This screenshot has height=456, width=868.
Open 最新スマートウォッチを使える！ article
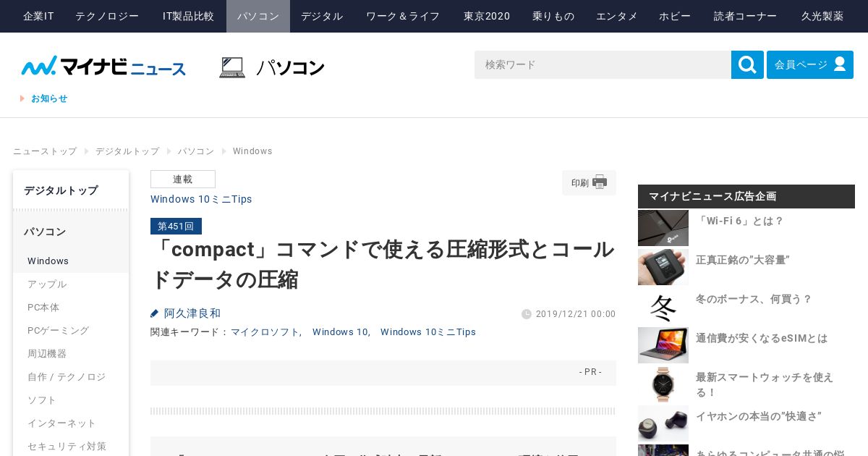coord(765,384)
